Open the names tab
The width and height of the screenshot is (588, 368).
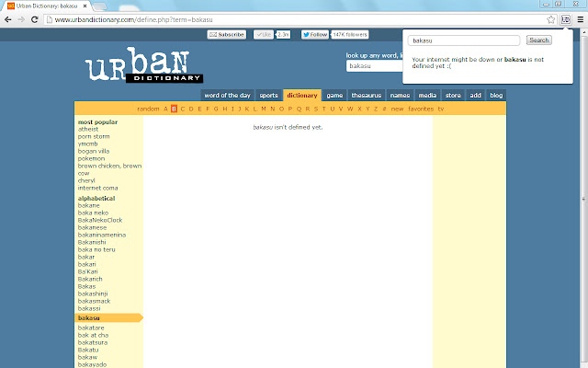pos(400,96)
